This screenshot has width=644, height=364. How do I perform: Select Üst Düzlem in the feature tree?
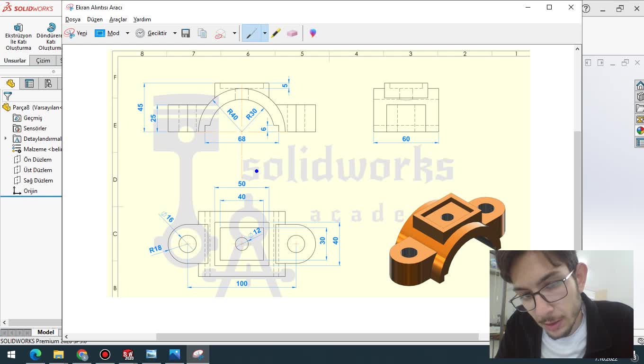tap(33, 170)
